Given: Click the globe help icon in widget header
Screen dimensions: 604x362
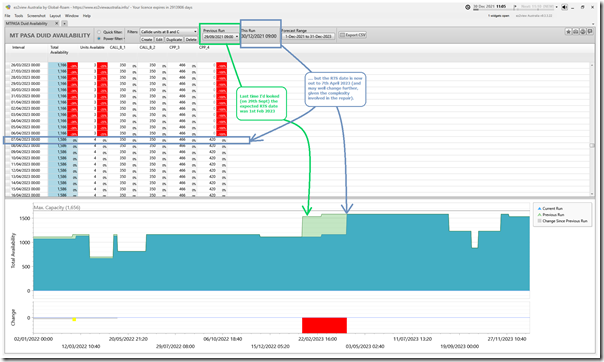Looking at the screenshot, I should pyautogui.click(x=583, y=32).
